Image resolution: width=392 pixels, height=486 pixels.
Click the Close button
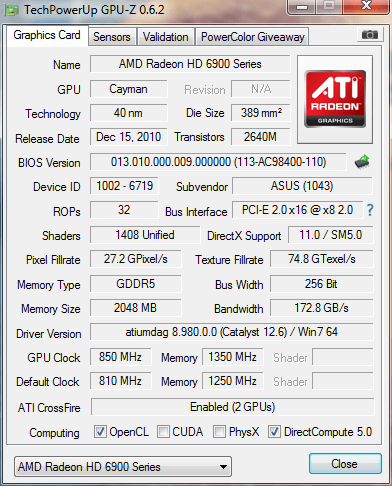click(x=345, y=464)
